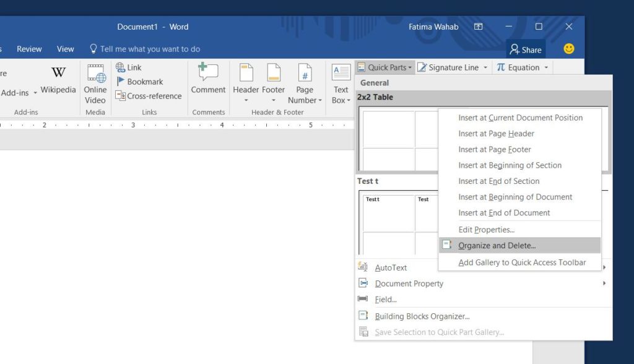This screenshot has height=364, width=634.
Task: Expand the Document Property submenu
Action: pos(409,284)
